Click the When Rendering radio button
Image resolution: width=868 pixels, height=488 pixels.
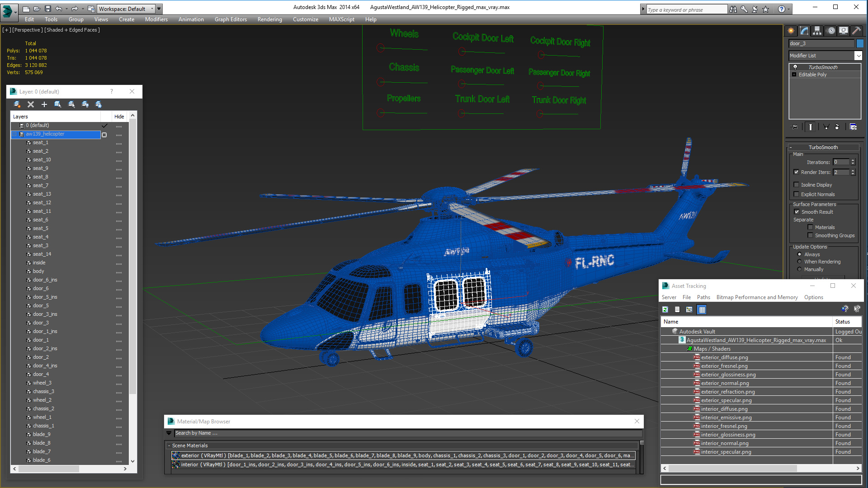(x=799, y=262)
